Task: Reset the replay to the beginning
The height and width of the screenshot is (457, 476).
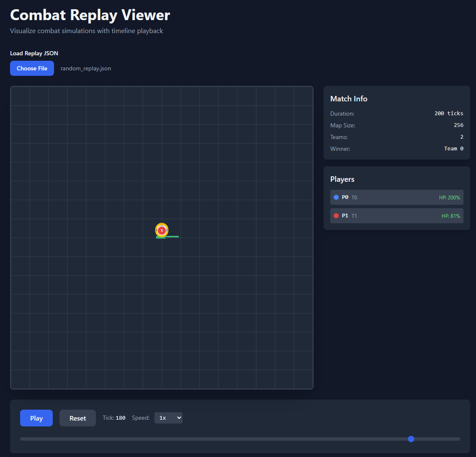Action: [77, 418]
